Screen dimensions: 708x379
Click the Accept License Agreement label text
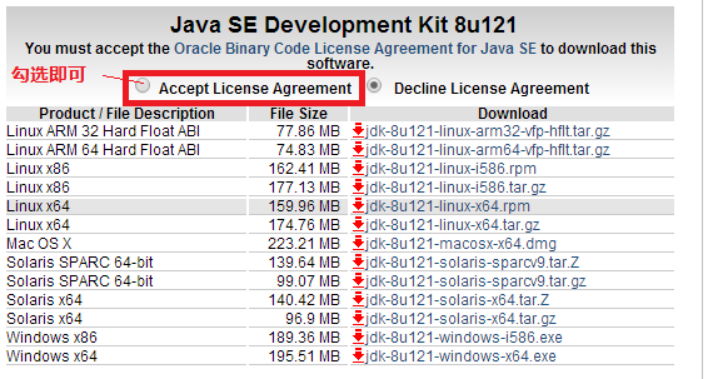(x=255, y=89)
